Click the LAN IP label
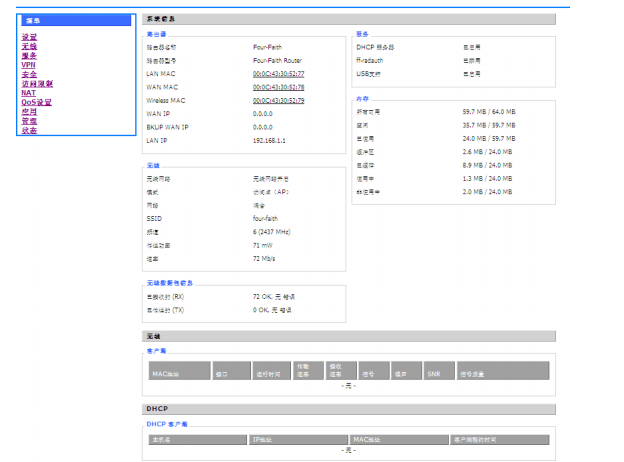The image size is (624, 462). tap(157, 140)
